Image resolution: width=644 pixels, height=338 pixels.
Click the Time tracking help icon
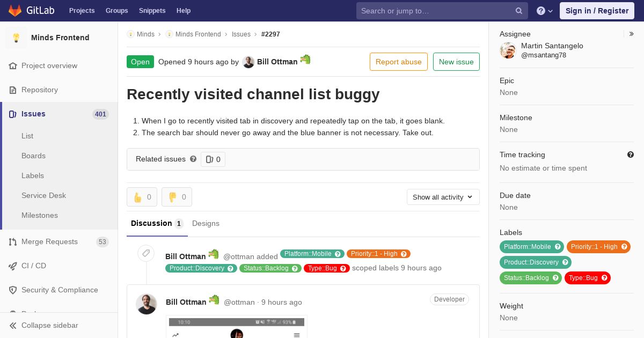click(x=631, y=155)
